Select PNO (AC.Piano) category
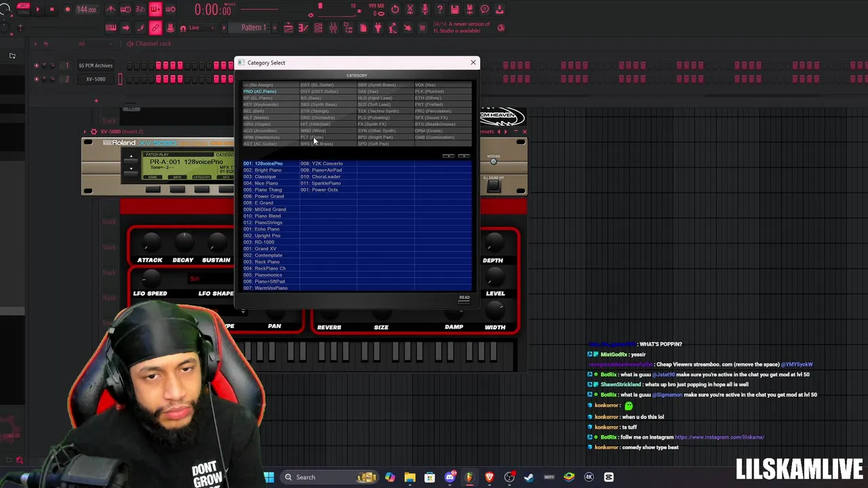This screenshot has height=488, width=868. click(x=271, y=91)
